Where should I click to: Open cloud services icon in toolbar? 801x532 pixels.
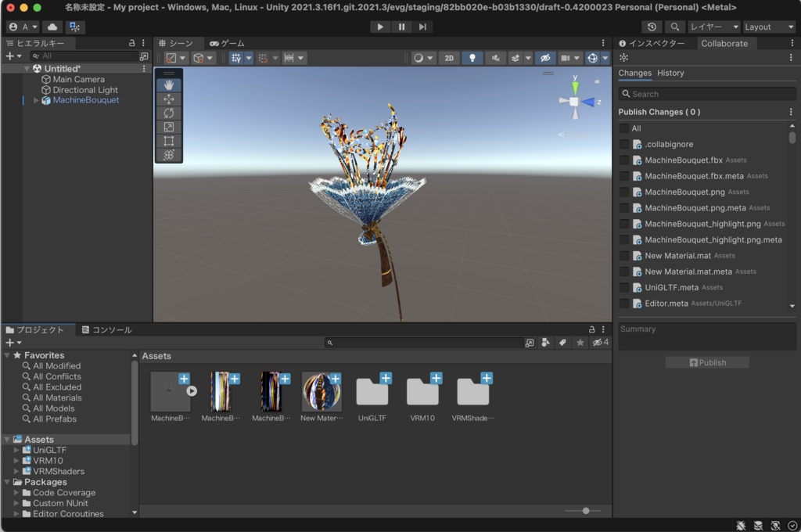[x=52, y=27]
